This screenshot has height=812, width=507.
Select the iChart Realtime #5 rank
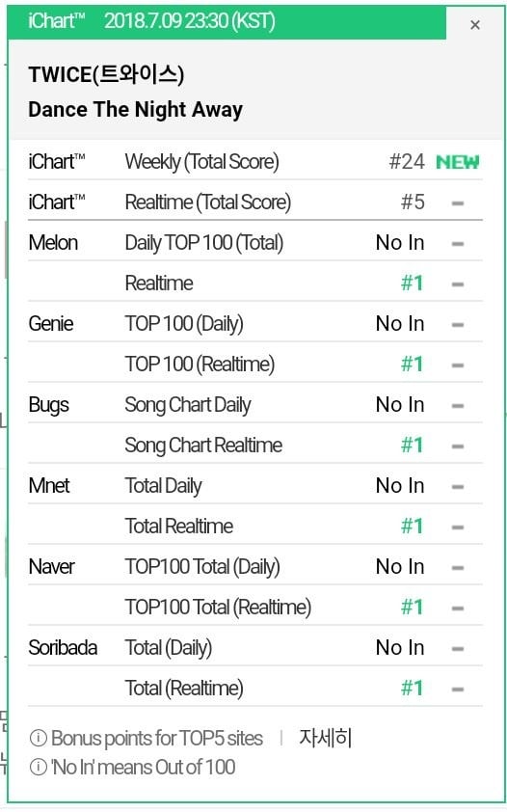point(413,202)
